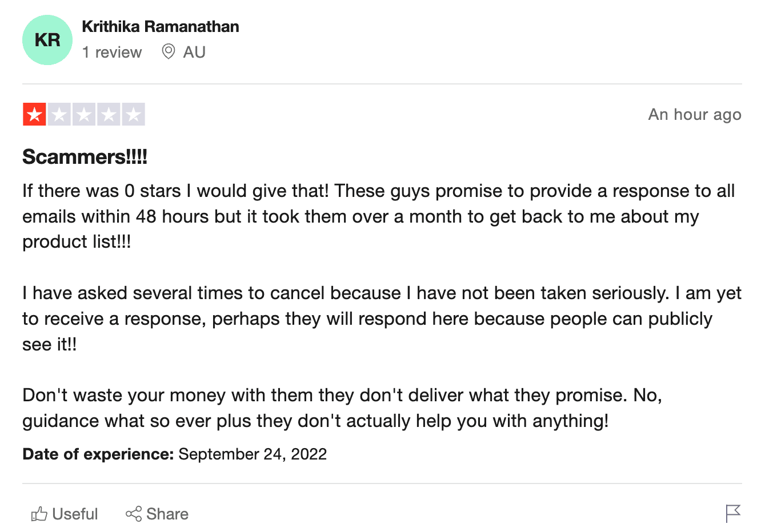
Task: Click the 'An hour ago' timestamp
Action: [x=695, y=115]
